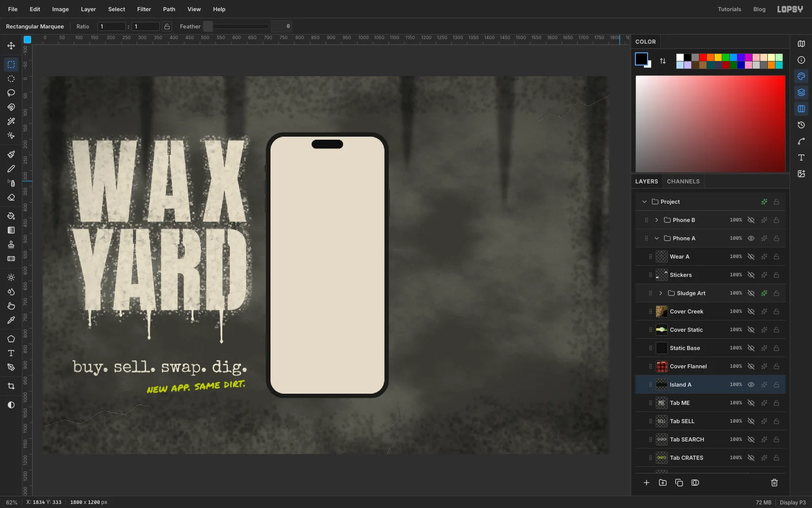This screenshot has width=812, height=508.
Task: Expand the Sludge Art group
Action: [x=661, y=293]
